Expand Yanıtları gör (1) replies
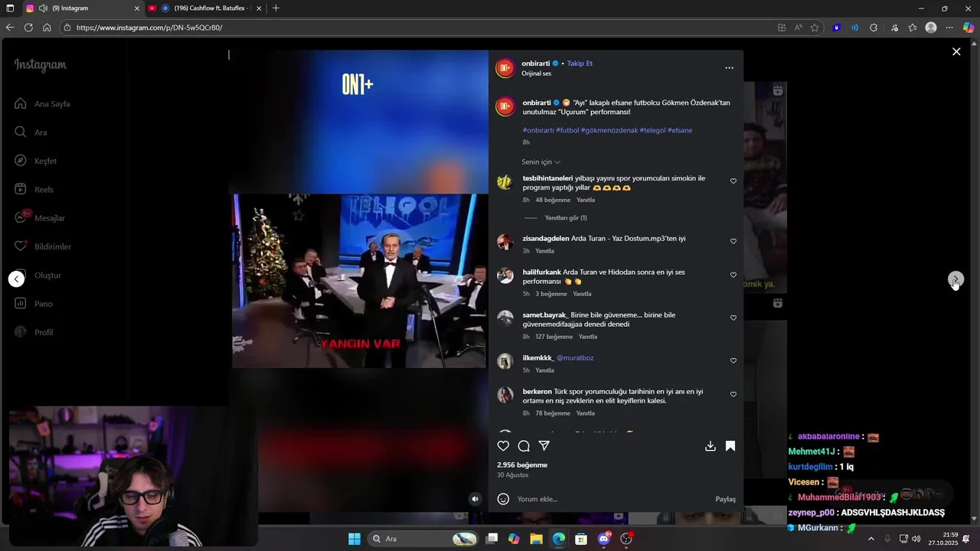The image size is (980, 551). (x=565, y=218)
